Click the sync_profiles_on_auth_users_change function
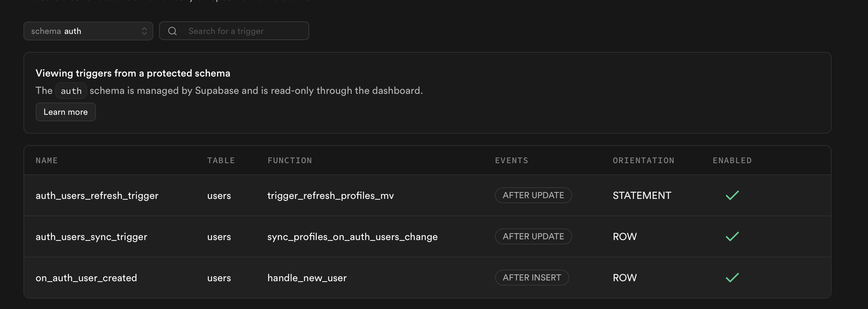Screen dimensions: 868x309 coord(352,237)
